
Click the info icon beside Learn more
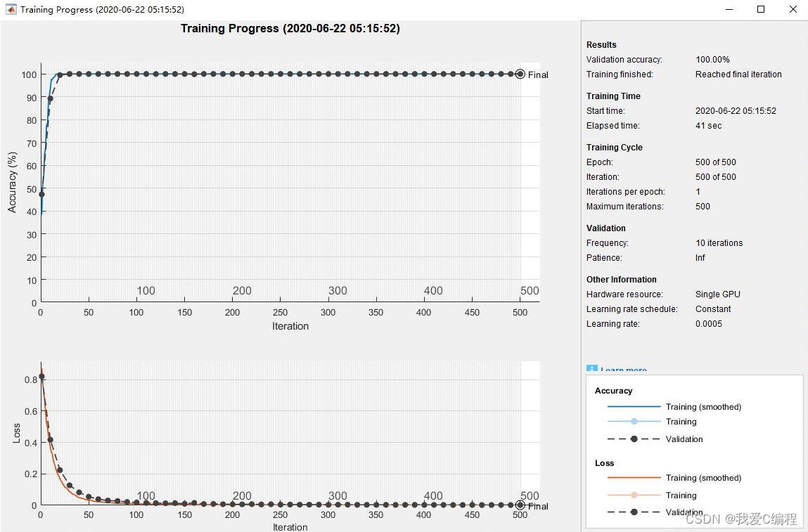[x=591, y=370]
